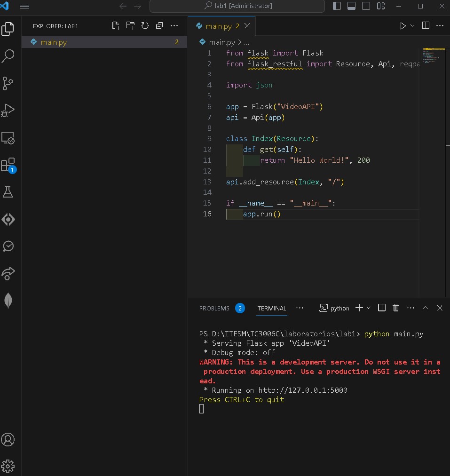Close the main.py editor tab
The image size is (450, 476).
tap(247, 26)
